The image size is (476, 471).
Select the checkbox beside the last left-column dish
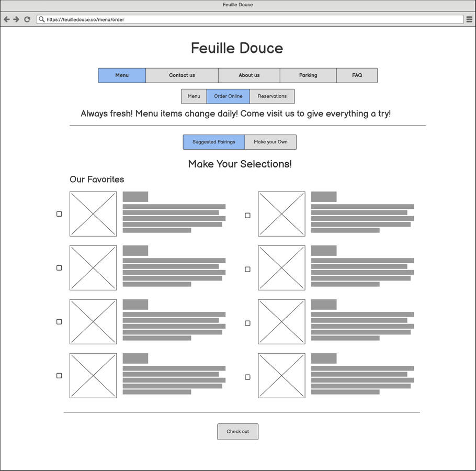[x=59, y=375]
